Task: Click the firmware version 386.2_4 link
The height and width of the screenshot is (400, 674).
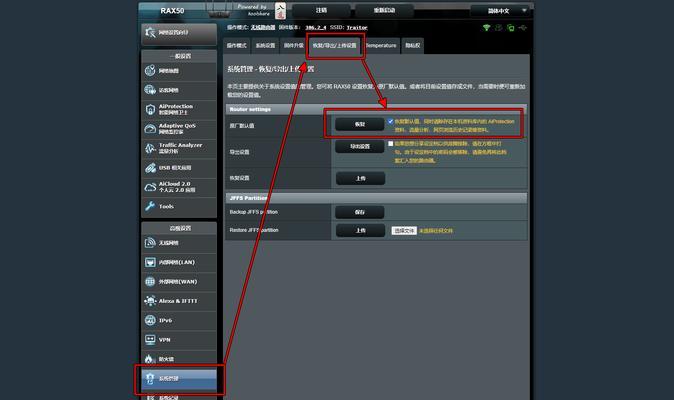Action: click(x=316, y=27)
